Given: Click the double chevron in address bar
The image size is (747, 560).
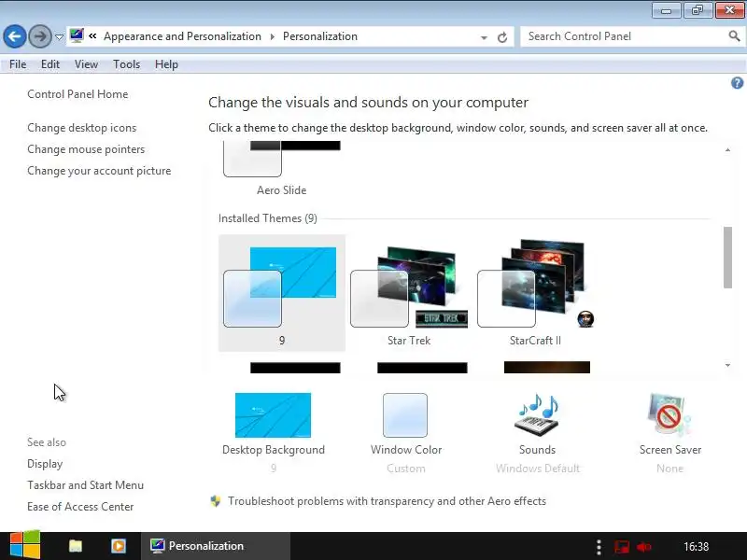Looking at the screenshot, I should [x=92, y=36].
